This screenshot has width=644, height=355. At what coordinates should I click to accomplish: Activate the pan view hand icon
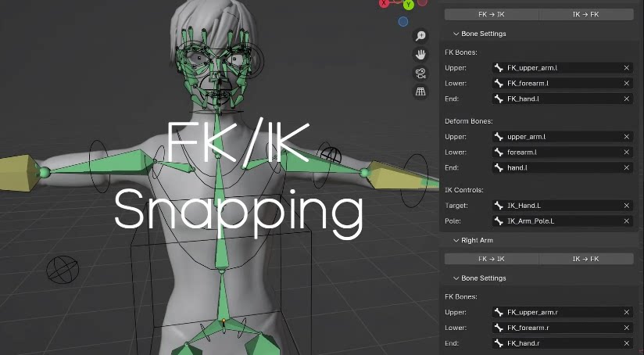click(x=420, y=54)
